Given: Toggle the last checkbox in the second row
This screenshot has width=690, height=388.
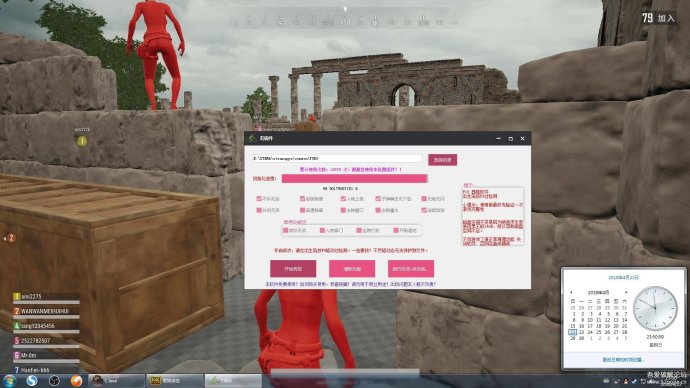Looking at the screenshot, I should point(424,210).
